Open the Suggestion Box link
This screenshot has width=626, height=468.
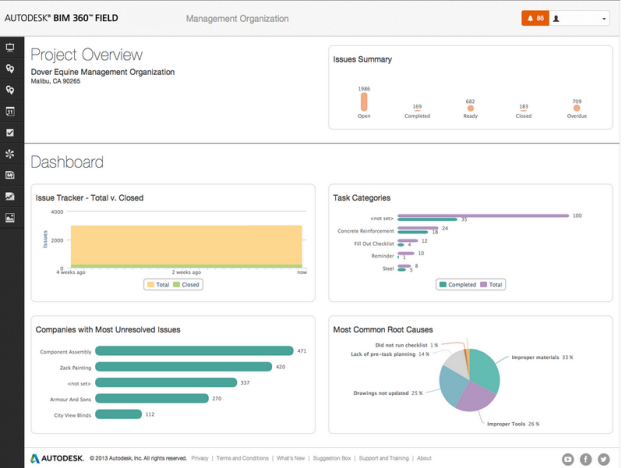click(332, 458)
